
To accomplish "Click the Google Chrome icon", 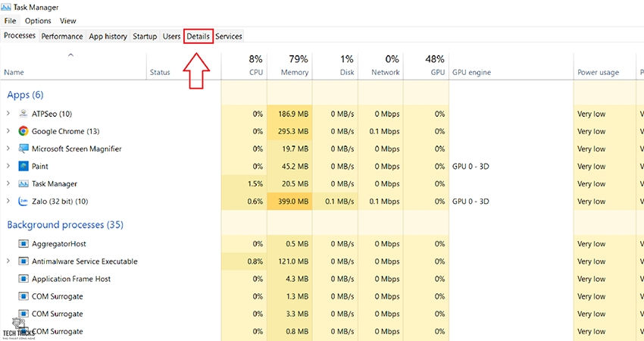I will (x=23, y=131).
